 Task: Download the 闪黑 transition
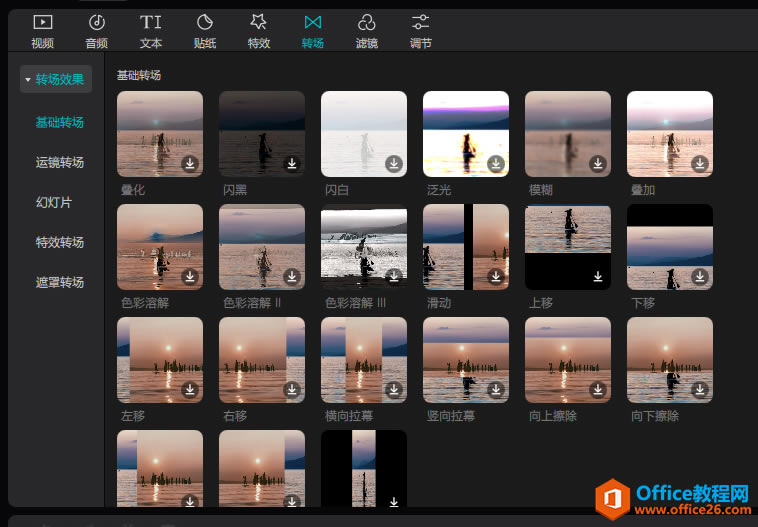[292, 163]
